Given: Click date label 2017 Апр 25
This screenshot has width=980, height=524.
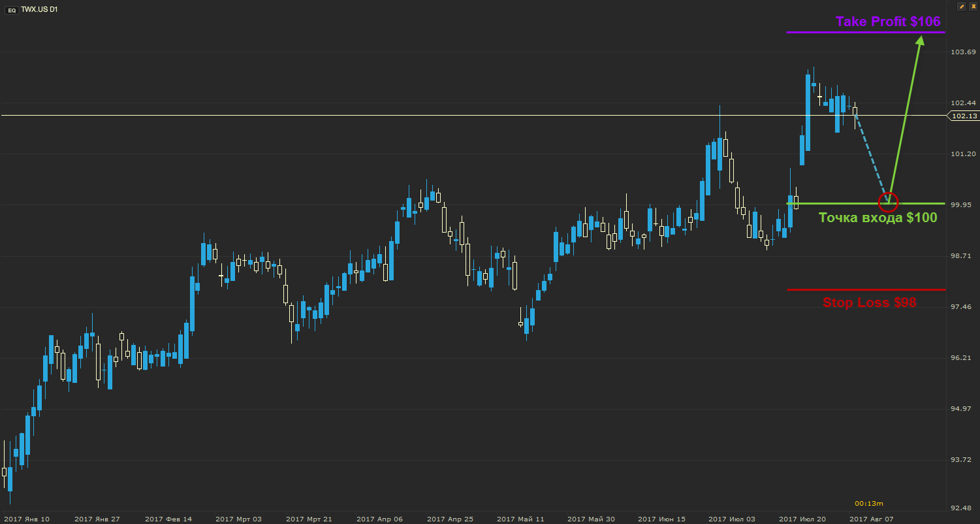Looking at the screenshot, I should coord(450,519).
